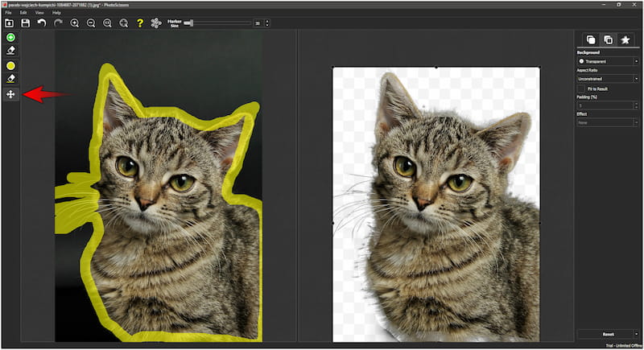Select the yellow hair marker tool
Image resolution: width=644 pixels, height=350 pixels.
[x=10, y=65]
